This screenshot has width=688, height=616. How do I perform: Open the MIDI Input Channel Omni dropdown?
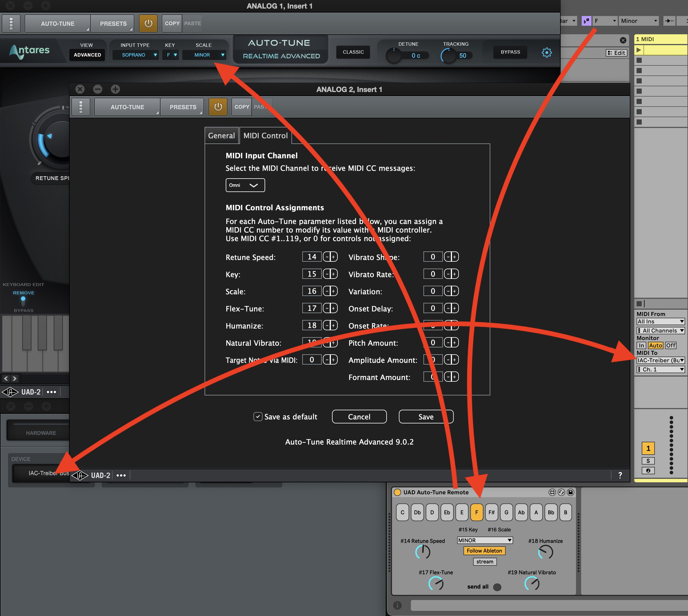245,185
